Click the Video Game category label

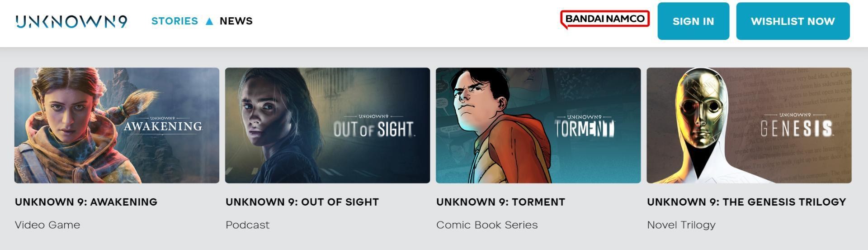click(47, 225)
